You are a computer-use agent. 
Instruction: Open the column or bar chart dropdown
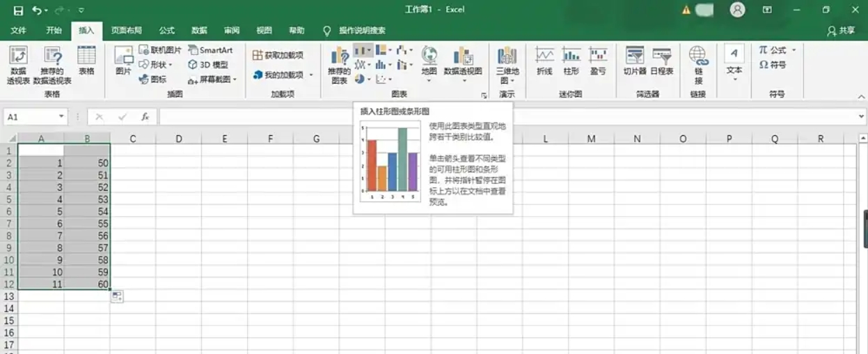[363, 50]
